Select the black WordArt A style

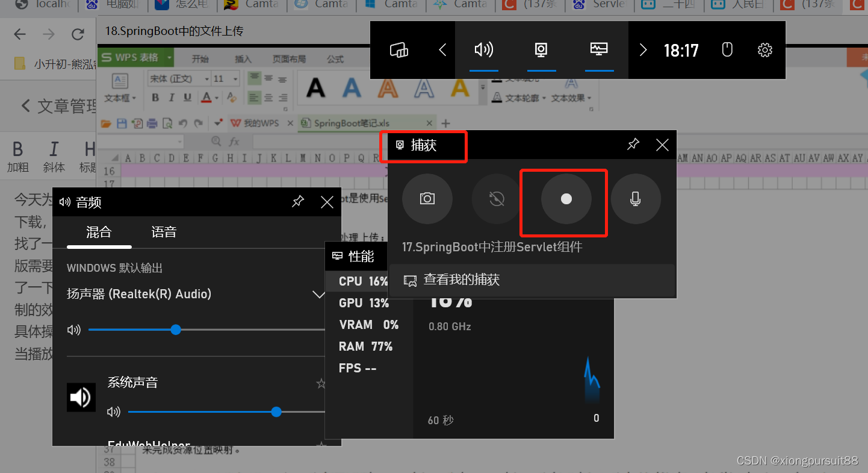(x=315, y=88)
